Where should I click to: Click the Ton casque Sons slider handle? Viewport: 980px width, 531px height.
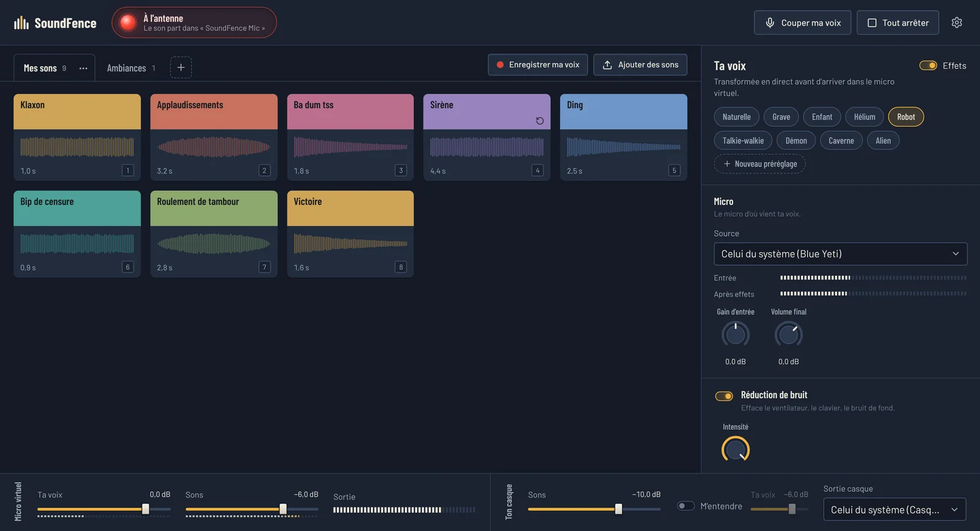pyautogui.click(x=619, y=509)
